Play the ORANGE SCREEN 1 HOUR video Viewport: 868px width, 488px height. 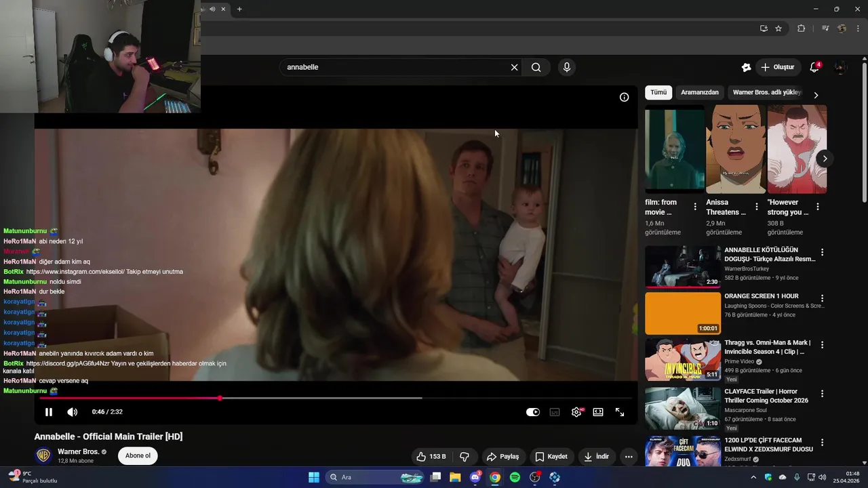(x=683, y=313)
